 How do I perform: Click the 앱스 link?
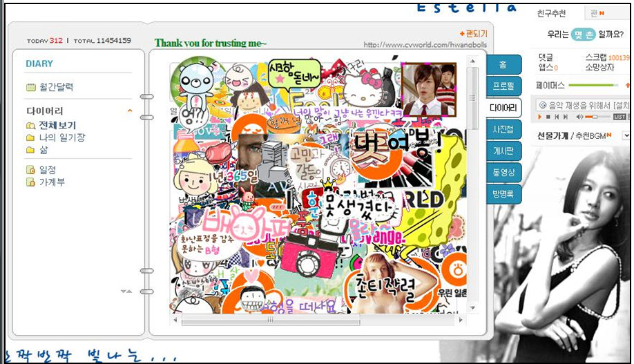coord(546,68)
